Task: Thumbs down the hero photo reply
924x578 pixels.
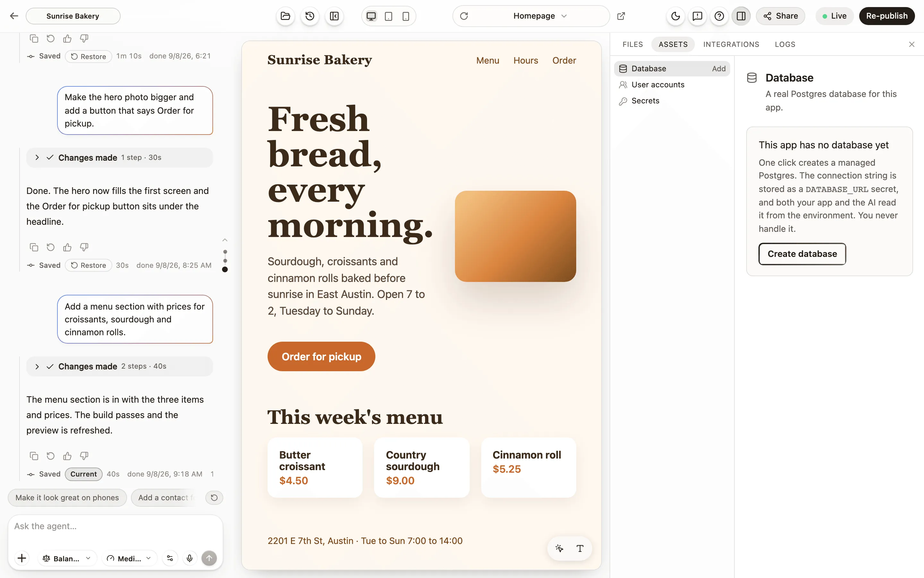Action: [x=84, y=247]
